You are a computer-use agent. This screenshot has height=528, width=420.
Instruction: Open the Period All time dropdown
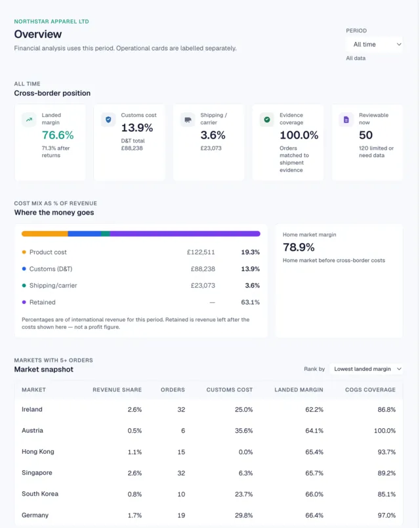(x=374, y=45)
